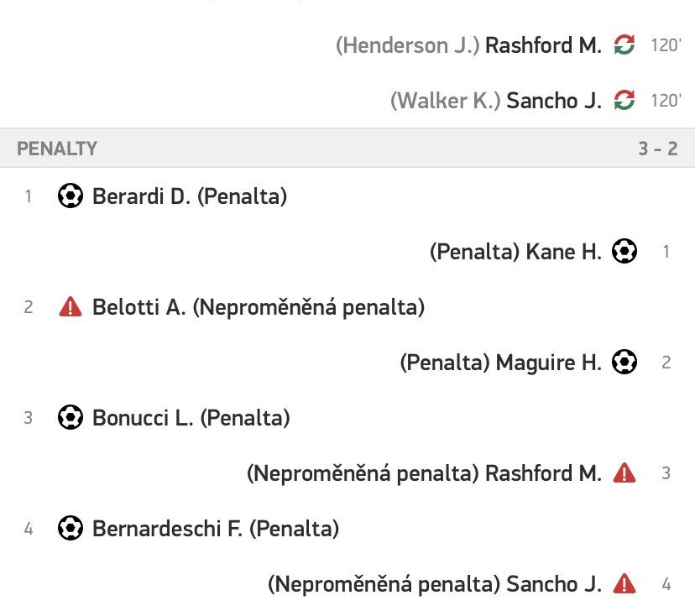Click the substitution icon next to Sancho J.
Screen dimensions: 695x616
[x=624, y=100]
